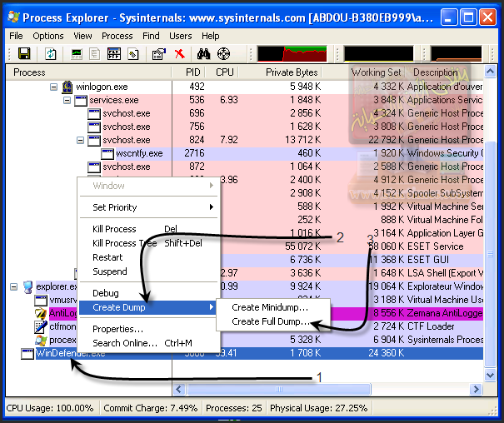This screenshot has width=504, height=423.
Task: Click the vertical scrollbar up arrow
Action: tap(490, 72)
